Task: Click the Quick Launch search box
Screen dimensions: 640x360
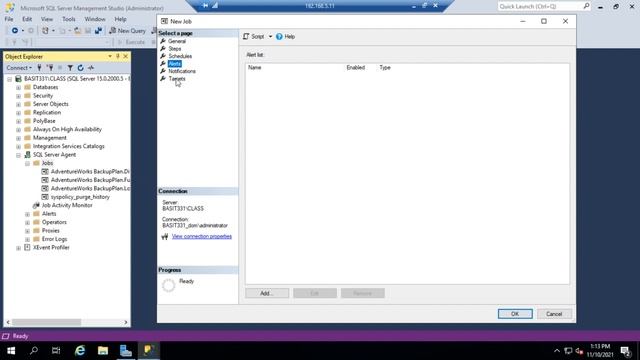Action: [540, 6]
